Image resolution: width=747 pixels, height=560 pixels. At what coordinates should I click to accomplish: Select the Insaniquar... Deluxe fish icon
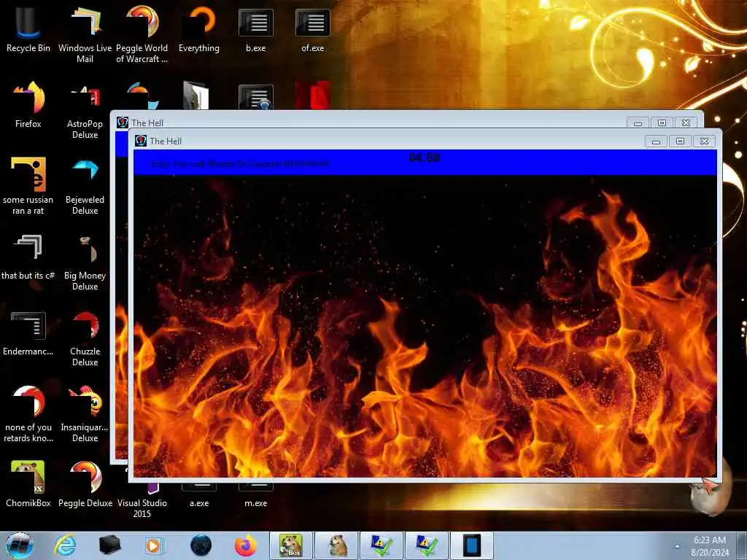pyautogui.click(x=85, y=413)
